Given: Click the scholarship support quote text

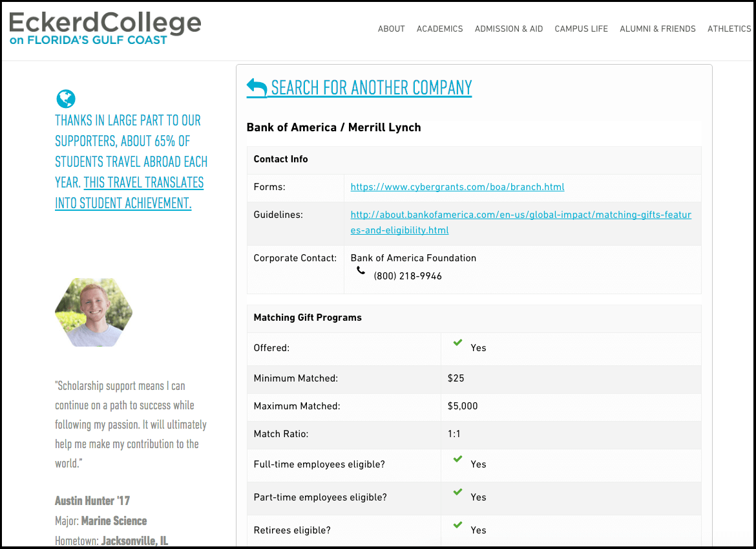Looking at the screenshot, I should tap(131, 425).
